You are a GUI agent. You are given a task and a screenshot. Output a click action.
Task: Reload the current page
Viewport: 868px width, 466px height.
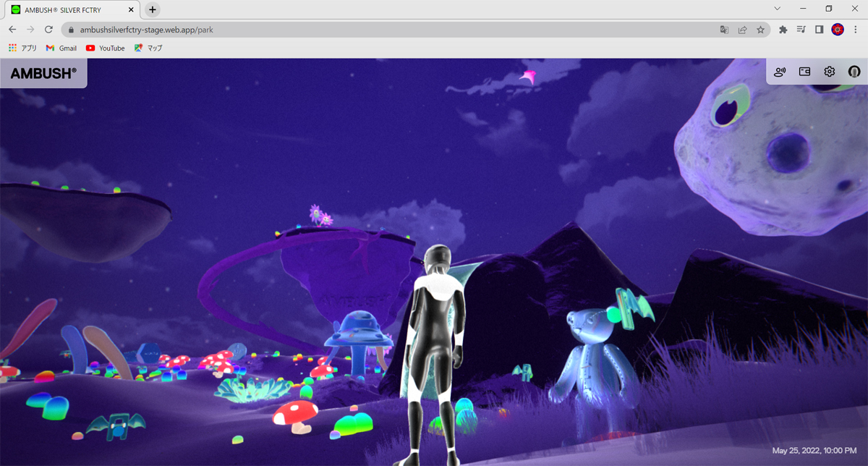(x=48, y=30)
